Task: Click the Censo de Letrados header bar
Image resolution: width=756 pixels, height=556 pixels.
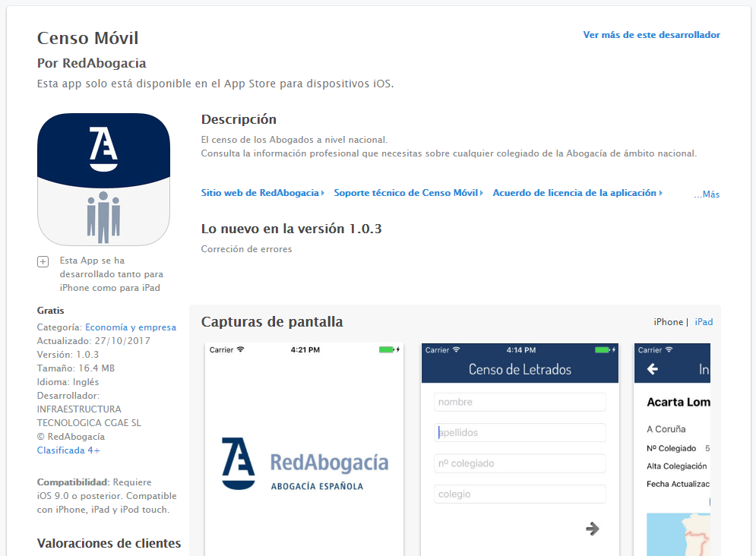Action: point(520,370)
